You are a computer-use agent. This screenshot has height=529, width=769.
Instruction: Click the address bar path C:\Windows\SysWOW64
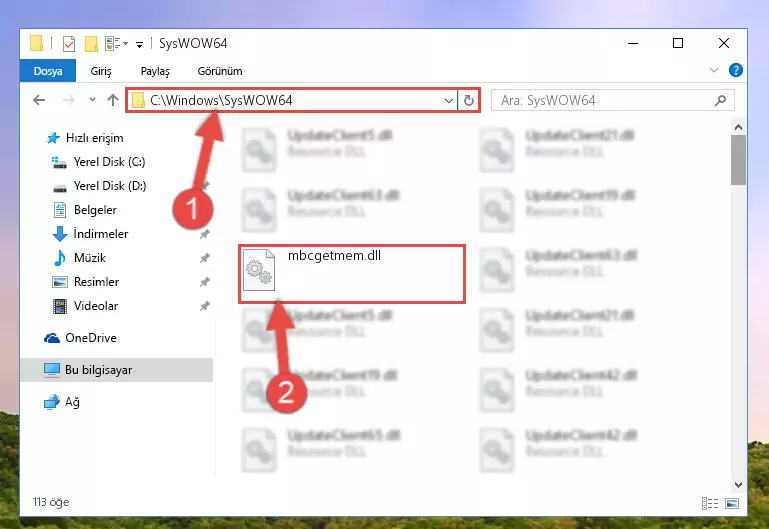click(x=221, y=101)
